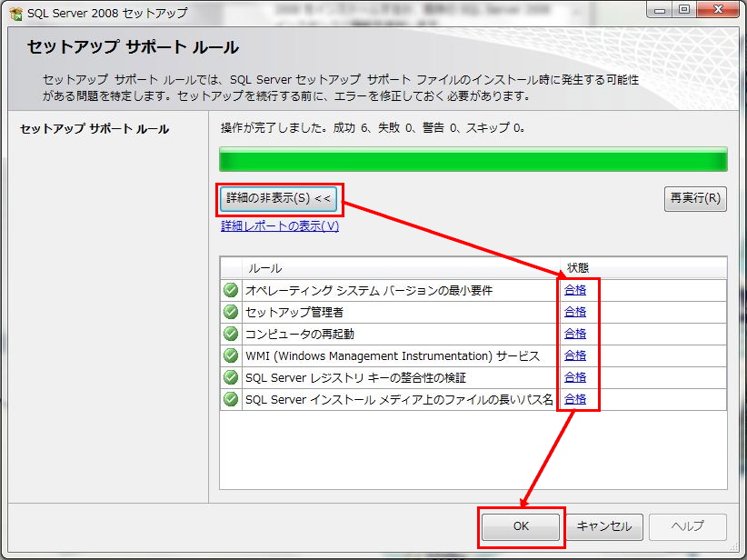747x560 pixels.
Task: Open 合格 status link for WMI service rule
Action: click(x=575, y=355)
